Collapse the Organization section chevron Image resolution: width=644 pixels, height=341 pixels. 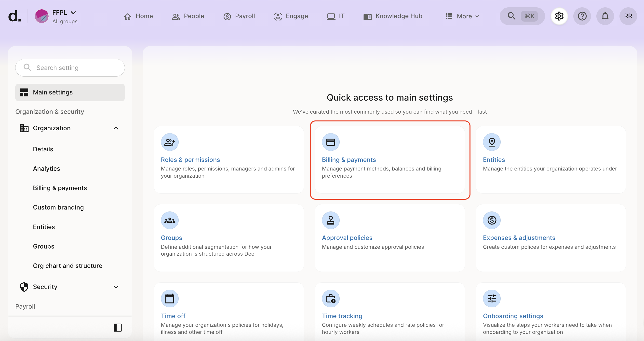(116, 128)
